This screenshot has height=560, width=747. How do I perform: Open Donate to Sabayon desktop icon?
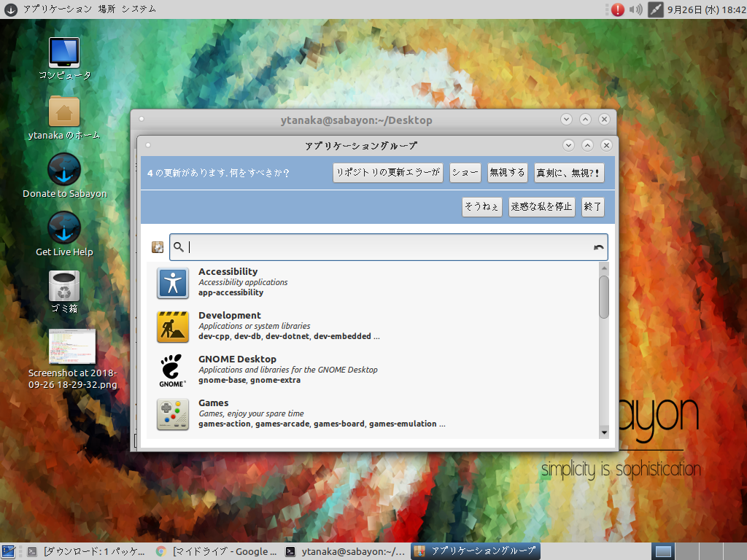coord(64,170)
